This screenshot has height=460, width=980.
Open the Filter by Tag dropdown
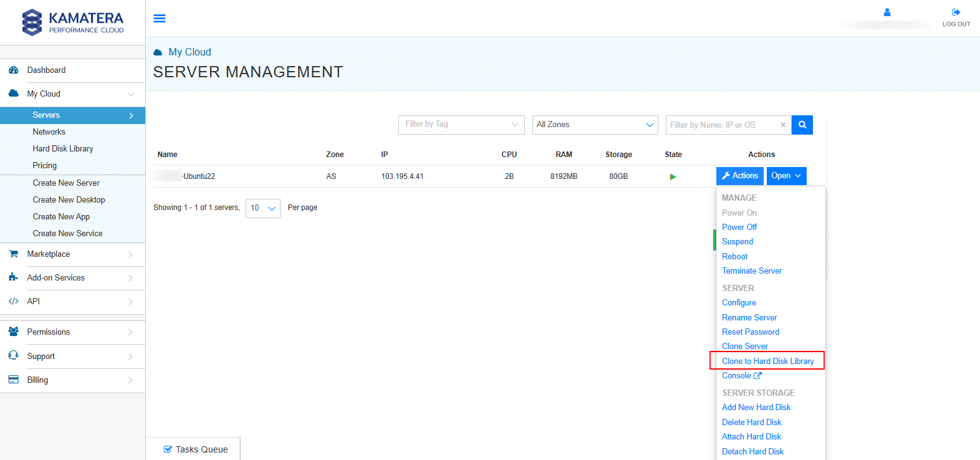tap(461, 125)
